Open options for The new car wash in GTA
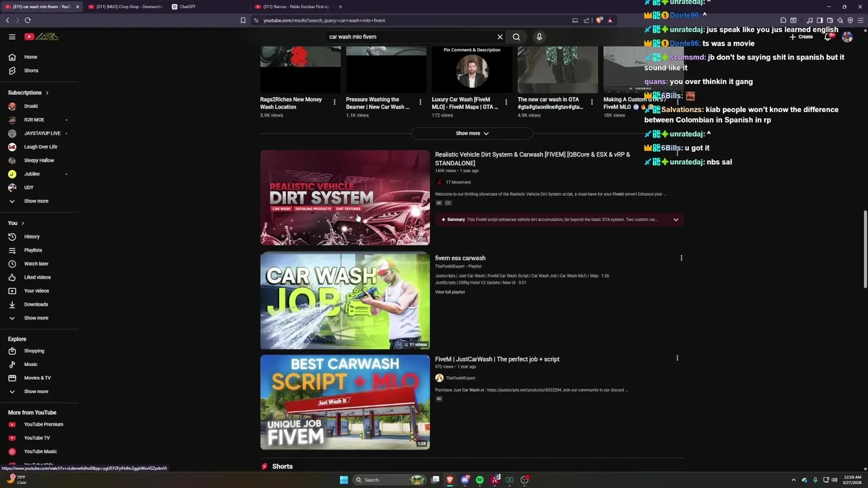 tap(591, 102)
